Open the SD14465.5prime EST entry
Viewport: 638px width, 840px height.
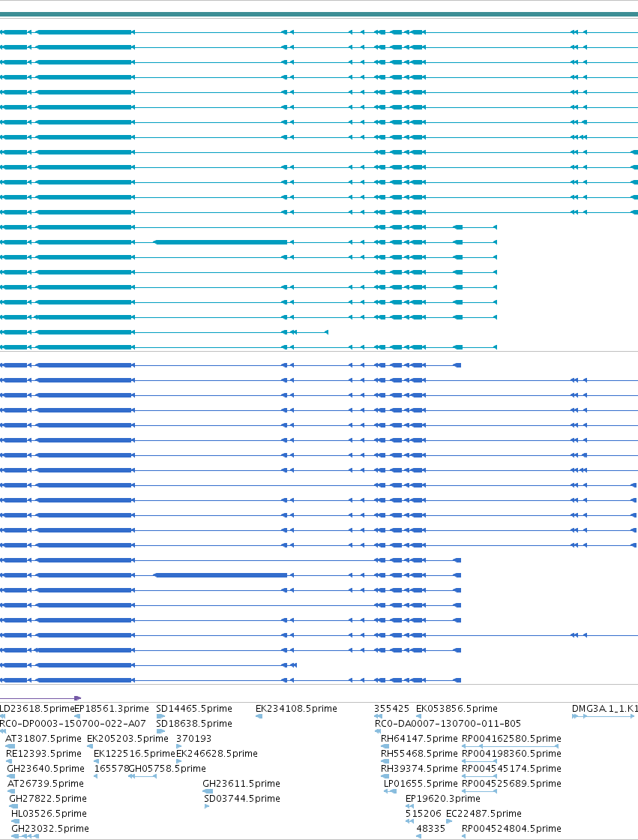point(194,708)
